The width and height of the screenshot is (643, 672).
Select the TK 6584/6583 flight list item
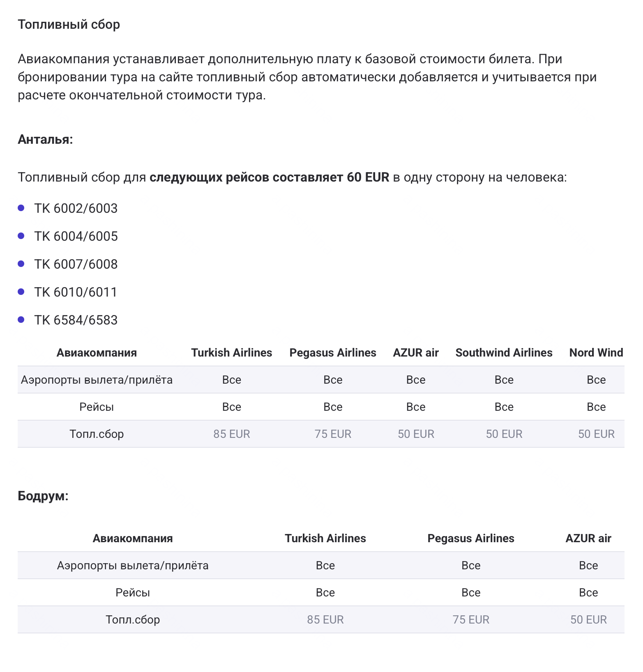click(76, 320)
